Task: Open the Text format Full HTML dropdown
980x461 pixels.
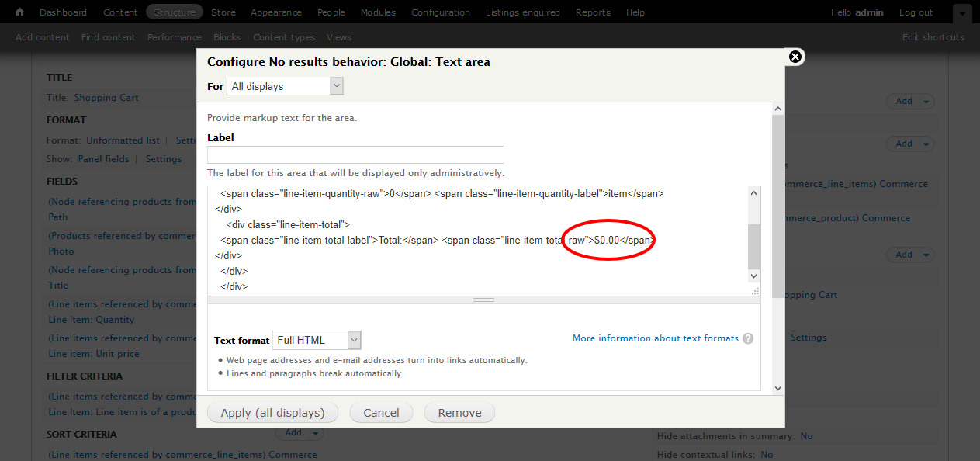Action: tap(354, 340)
